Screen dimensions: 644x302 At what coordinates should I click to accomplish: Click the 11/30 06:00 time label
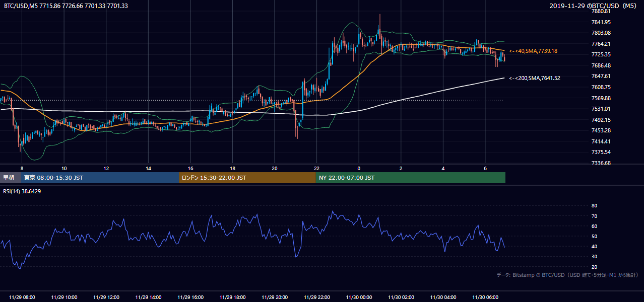point(485,297)
